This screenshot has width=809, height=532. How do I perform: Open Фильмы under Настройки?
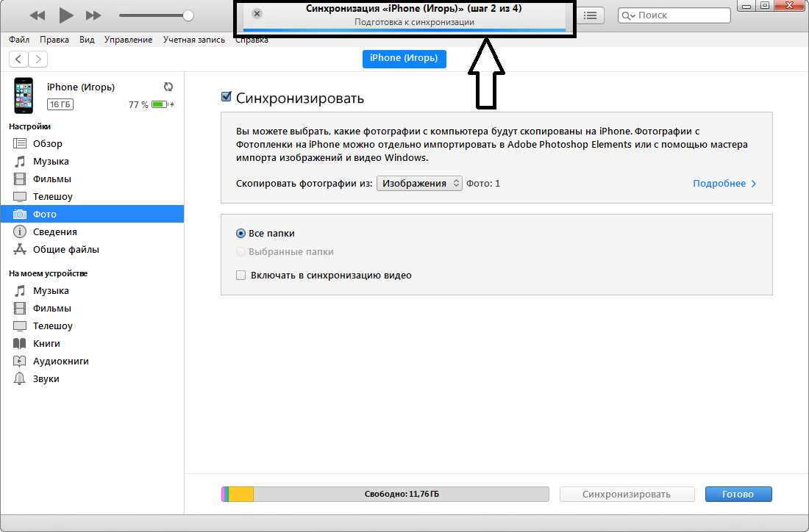point(93,179)
